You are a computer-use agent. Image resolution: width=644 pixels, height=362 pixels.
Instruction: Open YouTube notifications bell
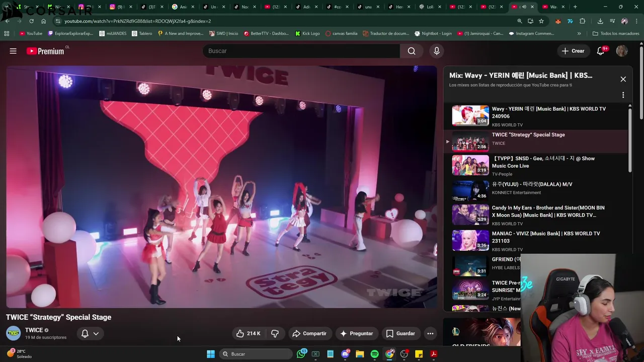601,51
